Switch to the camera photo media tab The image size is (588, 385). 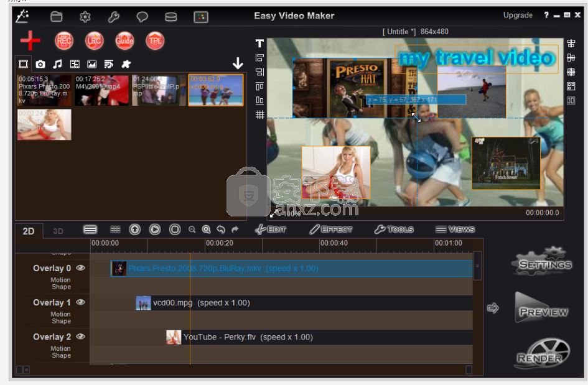[40, 64]
